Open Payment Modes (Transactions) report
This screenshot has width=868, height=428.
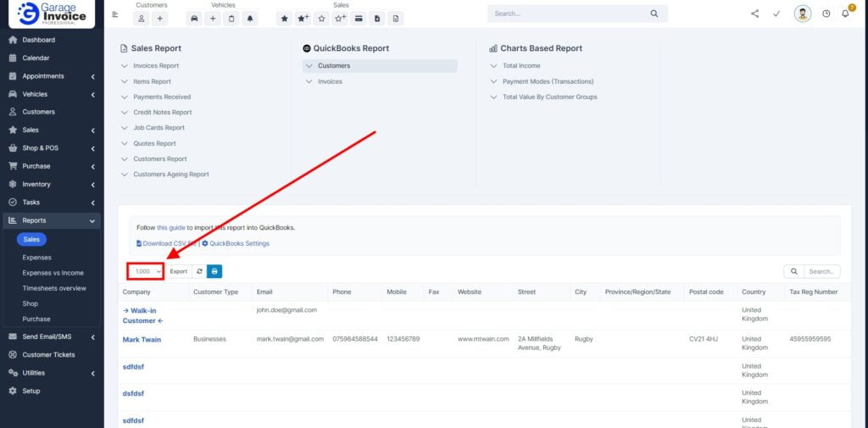click(548, 81)
